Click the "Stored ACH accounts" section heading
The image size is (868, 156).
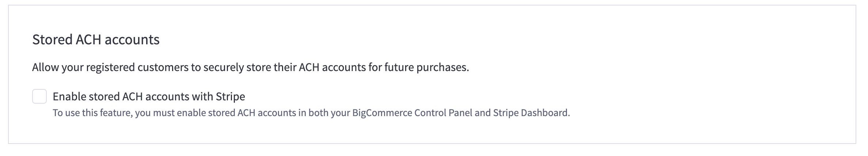point(96,40)
